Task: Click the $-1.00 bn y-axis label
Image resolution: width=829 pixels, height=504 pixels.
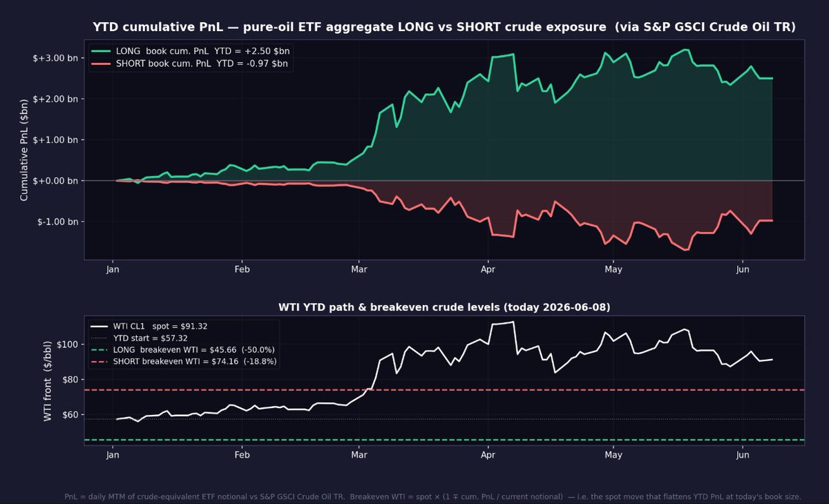Action: [x=59, y=222]
